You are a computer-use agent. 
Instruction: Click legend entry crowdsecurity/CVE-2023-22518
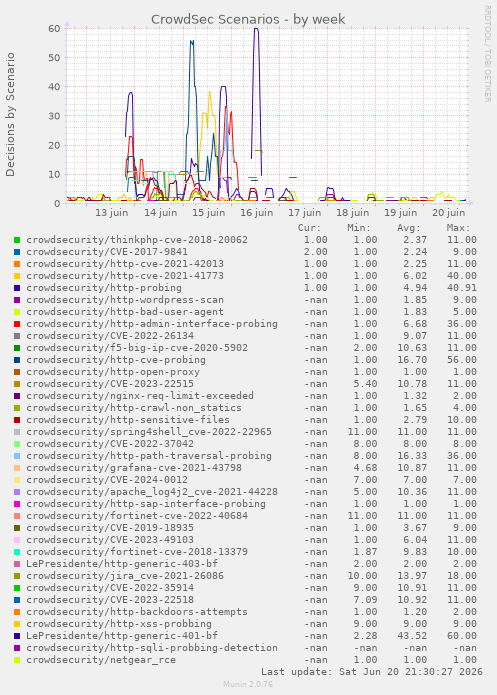(110, 600)
